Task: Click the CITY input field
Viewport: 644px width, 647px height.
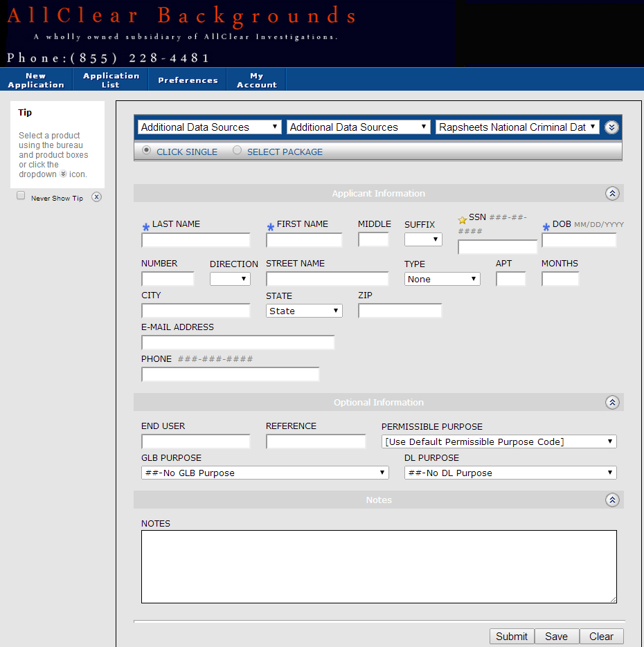Action: point(196,311)
